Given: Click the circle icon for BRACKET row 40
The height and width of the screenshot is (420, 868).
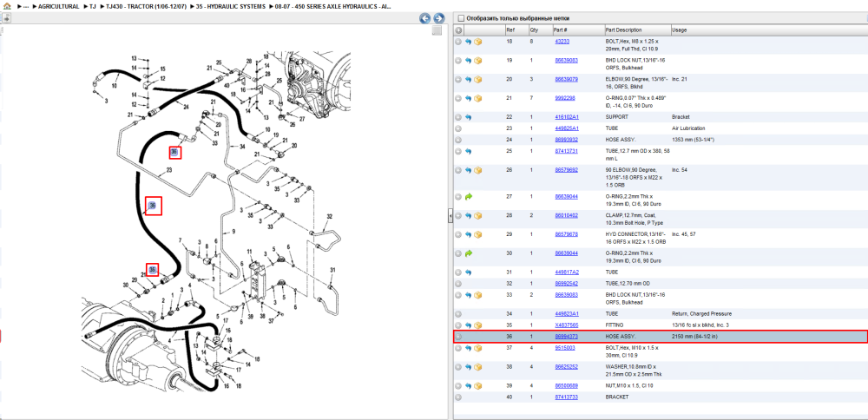Looking at the screenshot, I should [458, 397].
